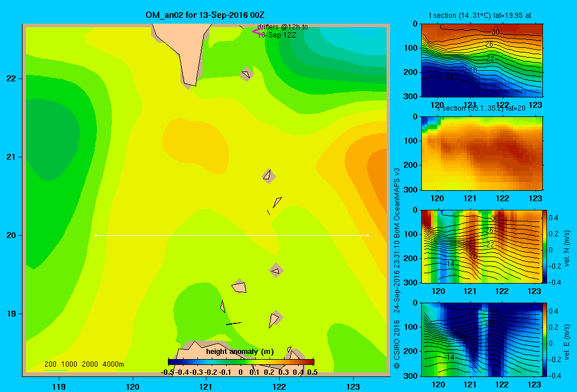Click longitude label 122 below the main map
577x392 pixels.
280,386
